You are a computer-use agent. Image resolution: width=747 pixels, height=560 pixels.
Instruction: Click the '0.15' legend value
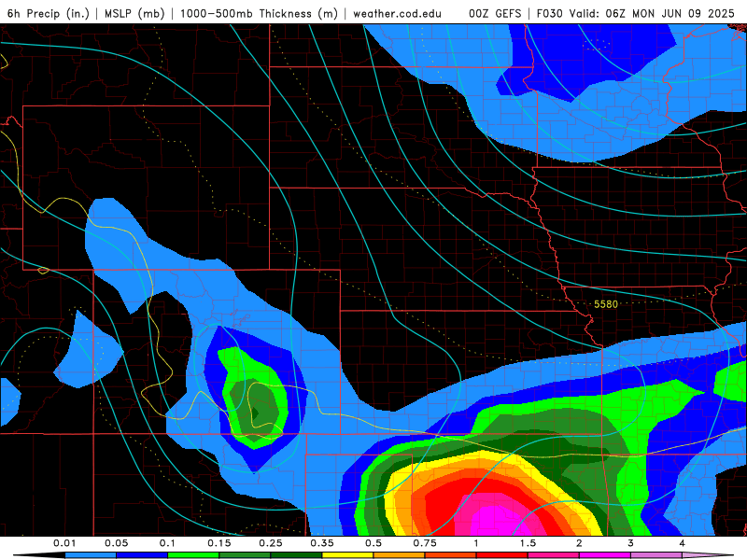pyautogui.click(x=219, y=543)
